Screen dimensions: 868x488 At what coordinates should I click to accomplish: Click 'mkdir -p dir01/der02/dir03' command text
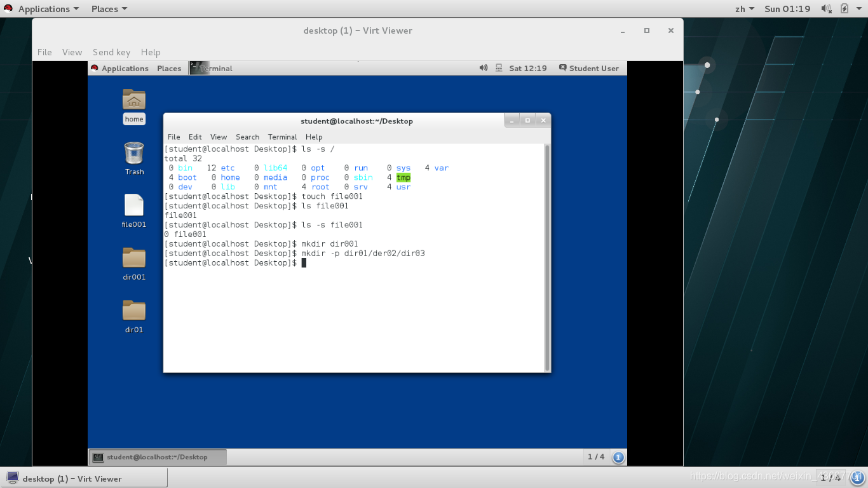[x=363, y=253]
